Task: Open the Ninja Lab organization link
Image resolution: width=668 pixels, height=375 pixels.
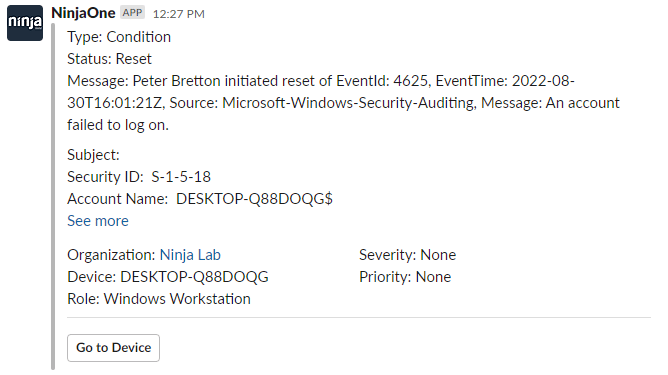Action: pyautogui.click(x=190, y=255)
